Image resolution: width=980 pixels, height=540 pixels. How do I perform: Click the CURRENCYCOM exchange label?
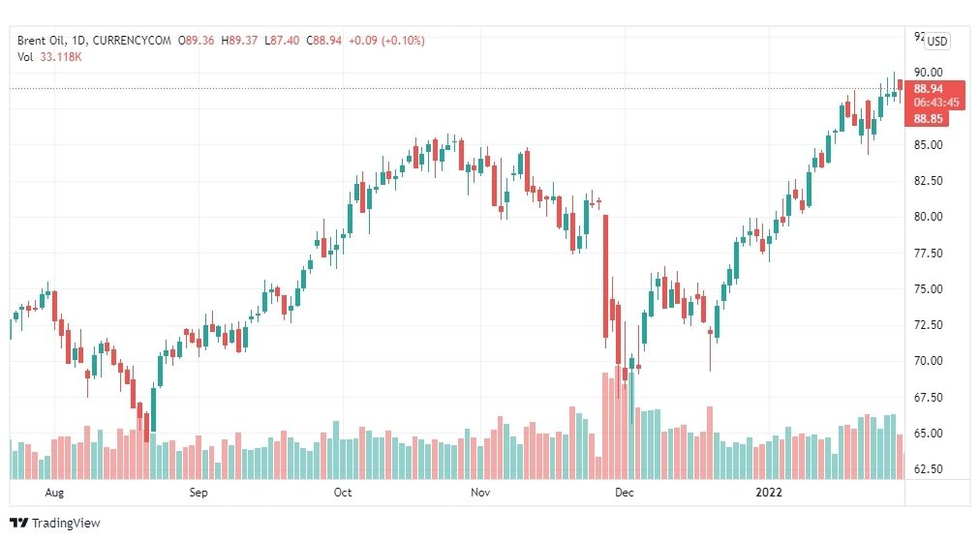132,41
